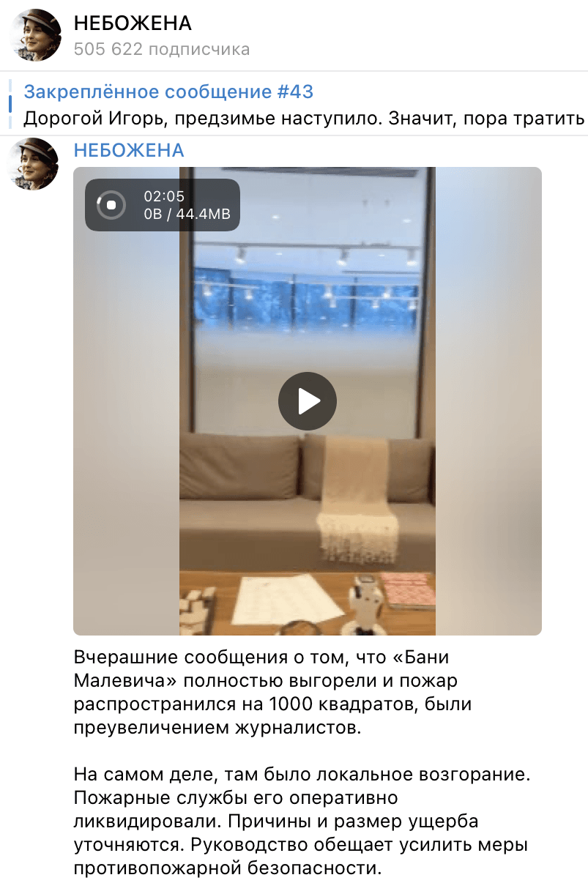
Task: Open the НЕБОЖЕНА channel title in the header
Action: coord(133,24)
